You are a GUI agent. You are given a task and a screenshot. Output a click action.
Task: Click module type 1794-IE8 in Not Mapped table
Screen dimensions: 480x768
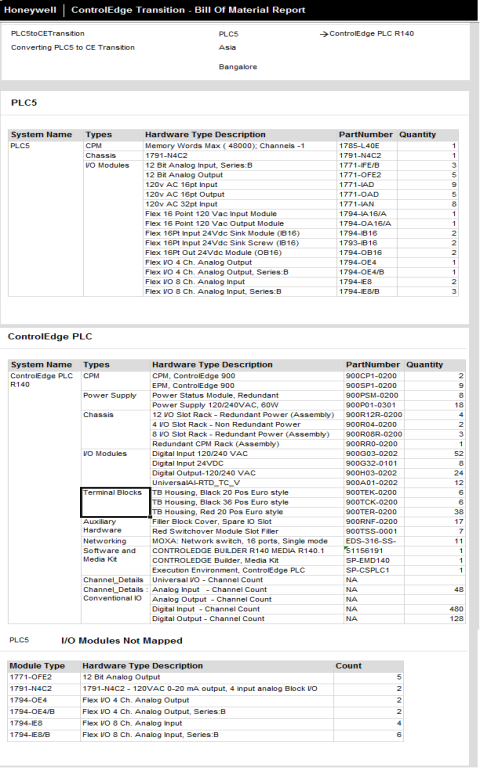26,723
